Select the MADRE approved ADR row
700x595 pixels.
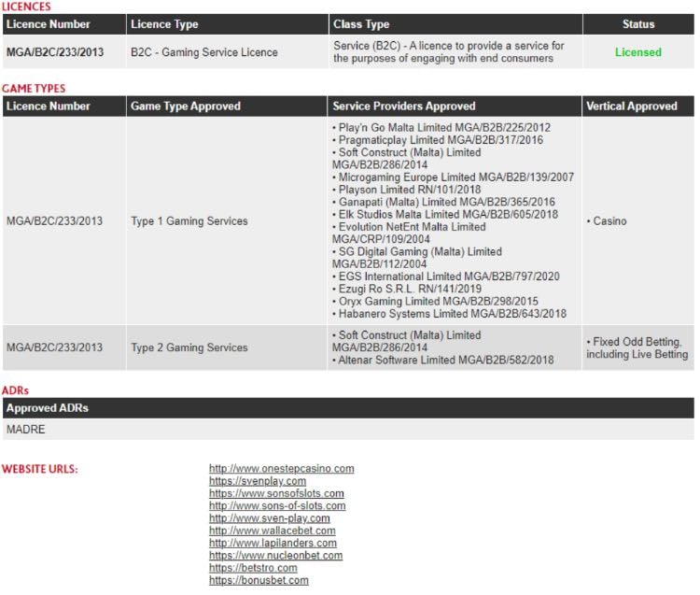pyautogui.click(x=348, y=430)
